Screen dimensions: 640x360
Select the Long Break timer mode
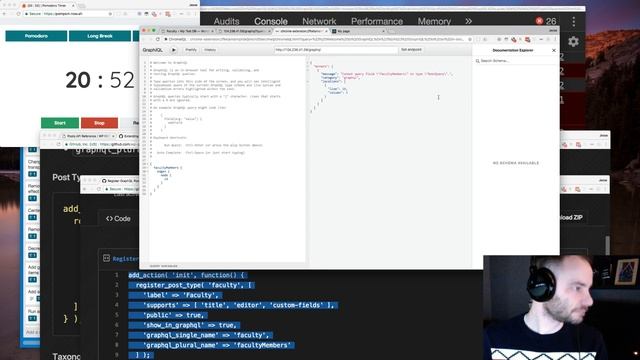(100, 36)
